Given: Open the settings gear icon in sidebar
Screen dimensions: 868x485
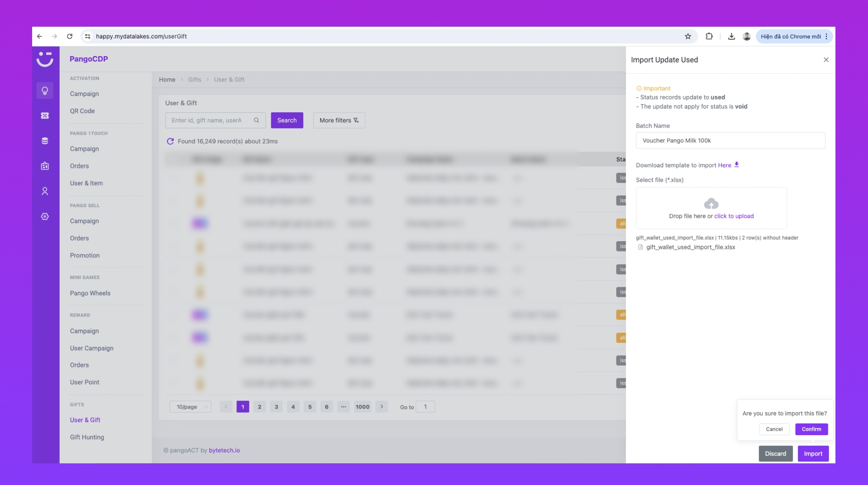Looking at the screenshot, I should click(x=45, y=217).
